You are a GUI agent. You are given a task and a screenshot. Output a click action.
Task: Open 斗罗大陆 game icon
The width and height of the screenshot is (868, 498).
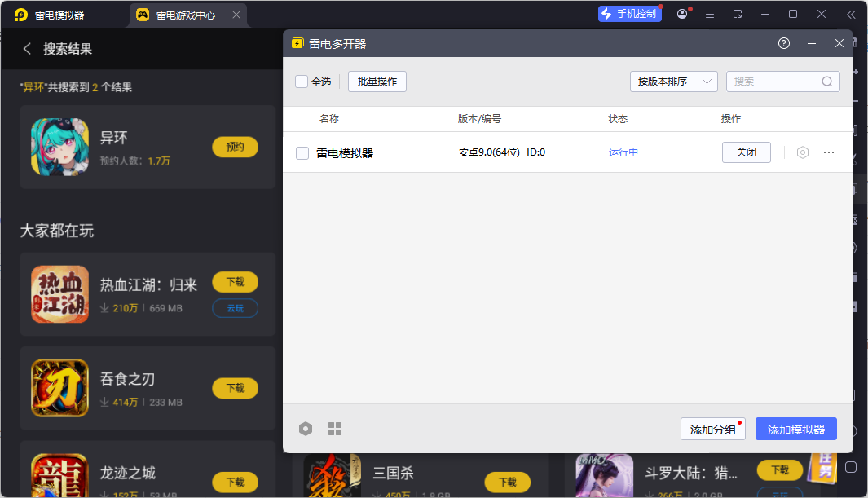605,476
